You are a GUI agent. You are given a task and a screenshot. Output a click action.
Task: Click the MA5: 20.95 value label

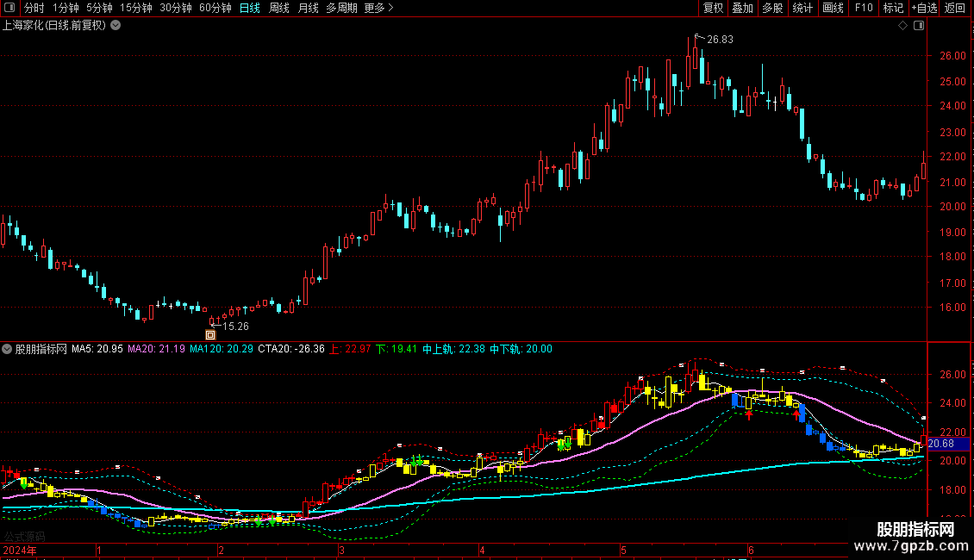[x=97, y=349]
